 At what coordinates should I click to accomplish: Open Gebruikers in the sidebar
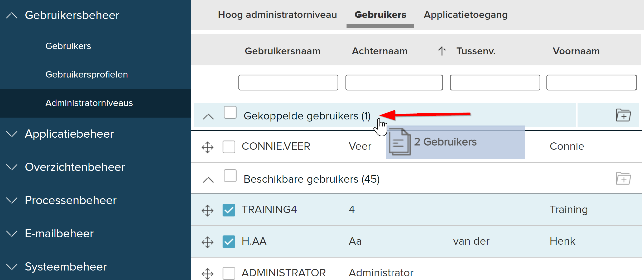coord(68,46)
